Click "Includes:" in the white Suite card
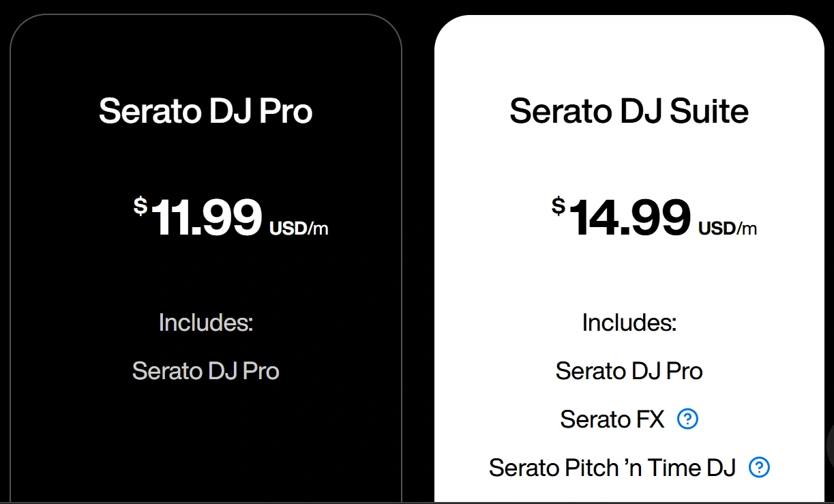 (629, 323)
